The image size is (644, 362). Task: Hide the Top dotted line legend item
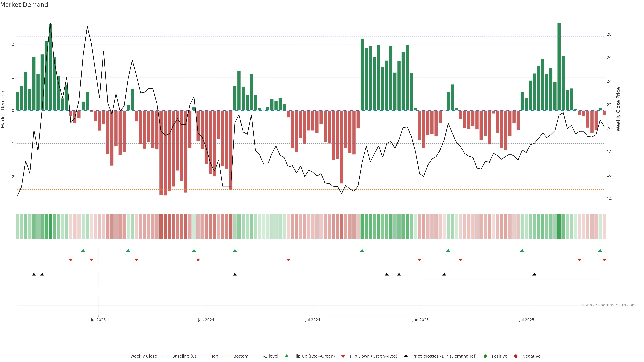tap(214, 356)
